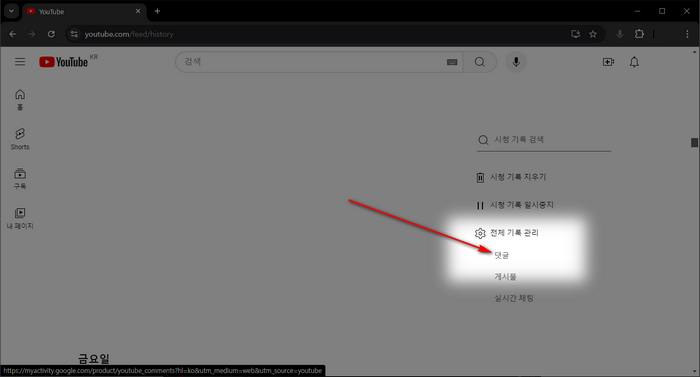700x377 pixels.
Task: Open the Subscriptions (구독) sidebar item
Action: click(x=20, y=178)
